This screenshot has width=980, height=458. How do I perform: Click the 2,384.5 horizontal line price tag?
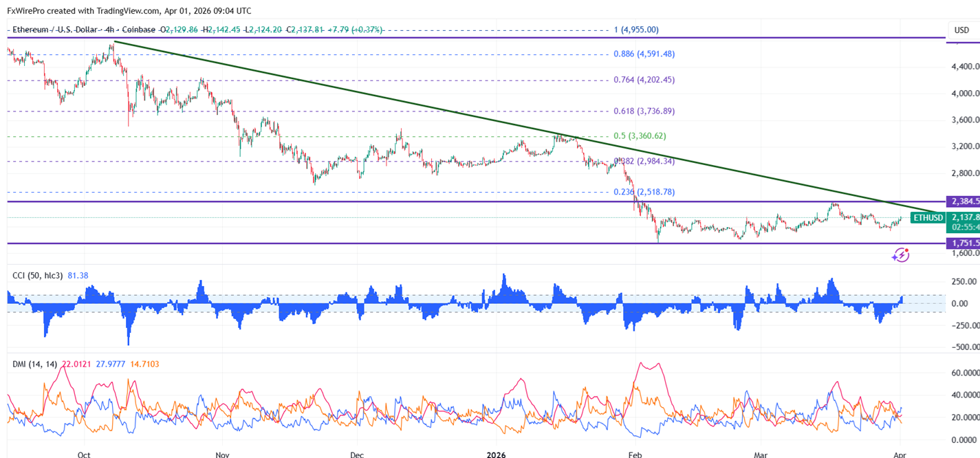coord(963,201)
